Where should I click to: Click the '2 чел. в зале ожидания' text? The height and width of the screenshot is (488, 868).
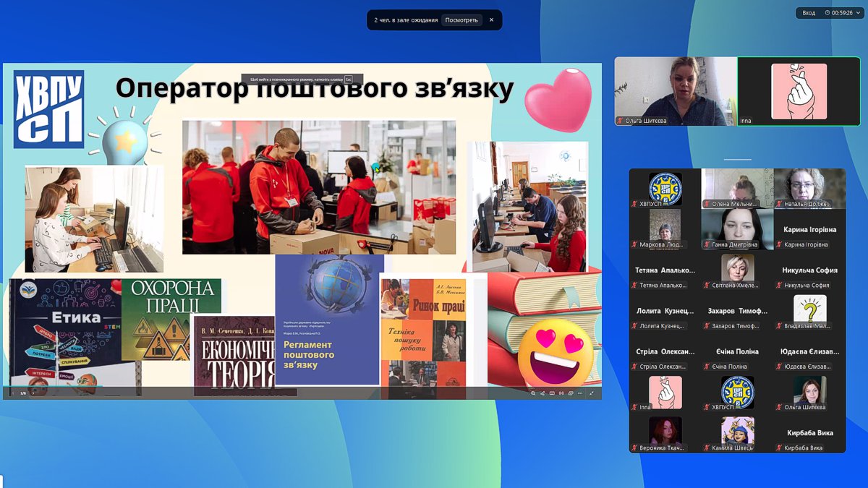[406, 20]
